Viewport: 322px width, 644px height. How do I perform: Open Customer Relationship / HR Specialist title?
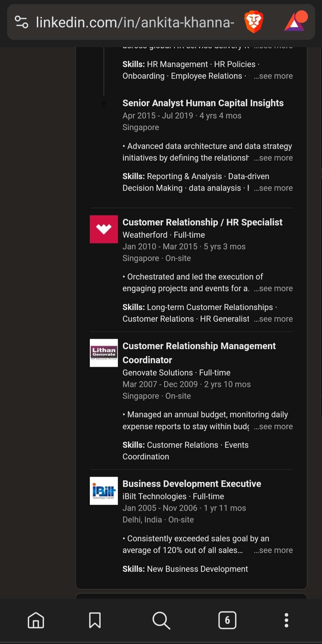[202, 222]
